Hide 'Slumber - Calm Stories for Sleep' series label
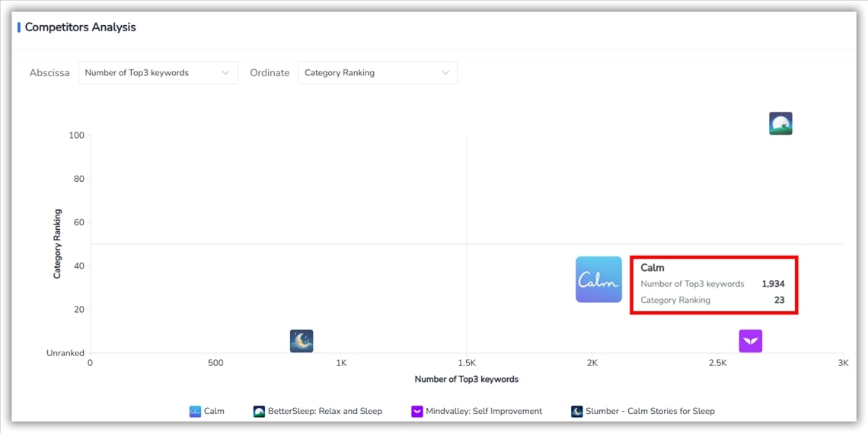The width and height of the screenshot is (868, 433). click(649, 412)
